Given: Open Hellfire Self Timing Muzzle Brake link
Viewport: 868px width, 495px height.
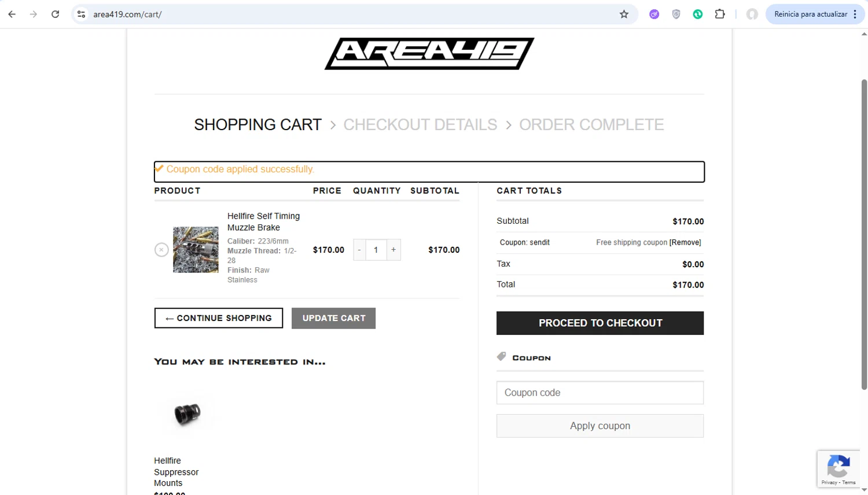Looking at the screenshot, I should 263,221.
